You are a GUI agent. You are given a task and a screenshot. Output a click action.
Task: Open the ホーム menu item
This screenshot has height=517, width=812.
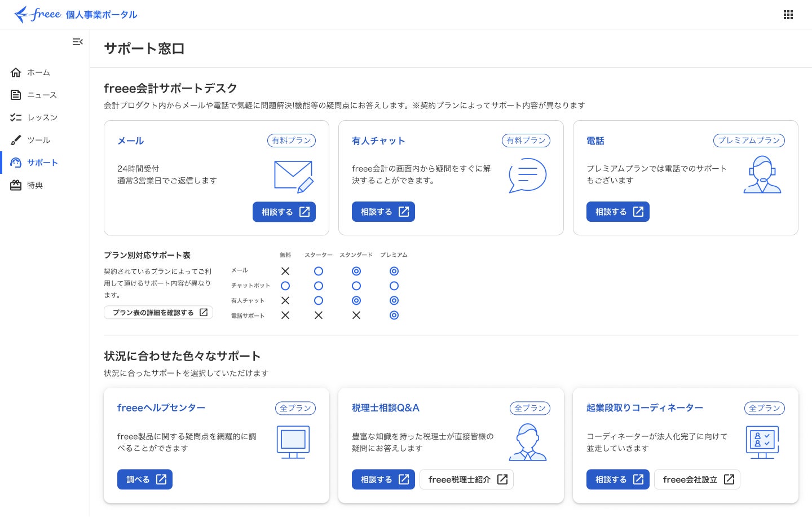45,72
